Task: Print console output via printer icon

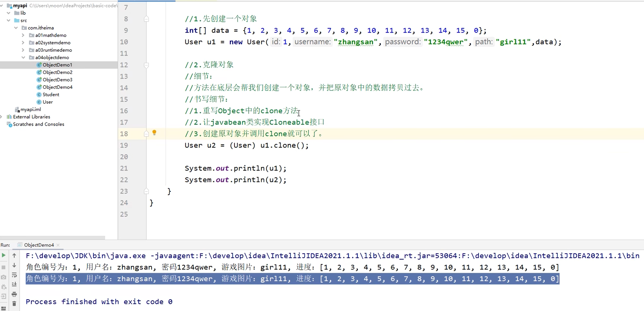Action: 14,294
